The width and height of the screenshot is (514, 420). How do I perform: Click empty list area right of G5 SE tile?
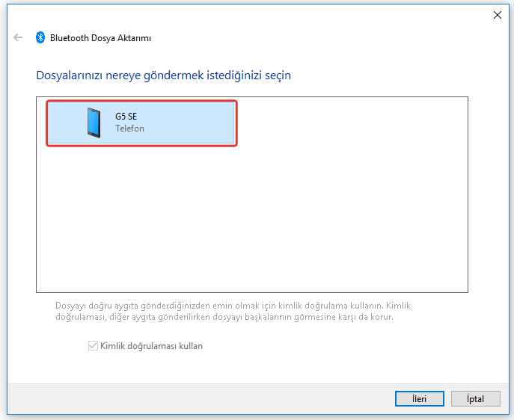pyautogui.click(x=352, y=123)
